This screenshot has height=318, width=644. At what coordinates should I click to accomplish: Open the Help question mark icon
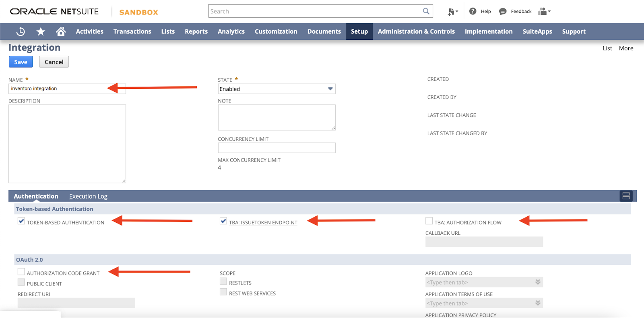(x=473, y=11)
